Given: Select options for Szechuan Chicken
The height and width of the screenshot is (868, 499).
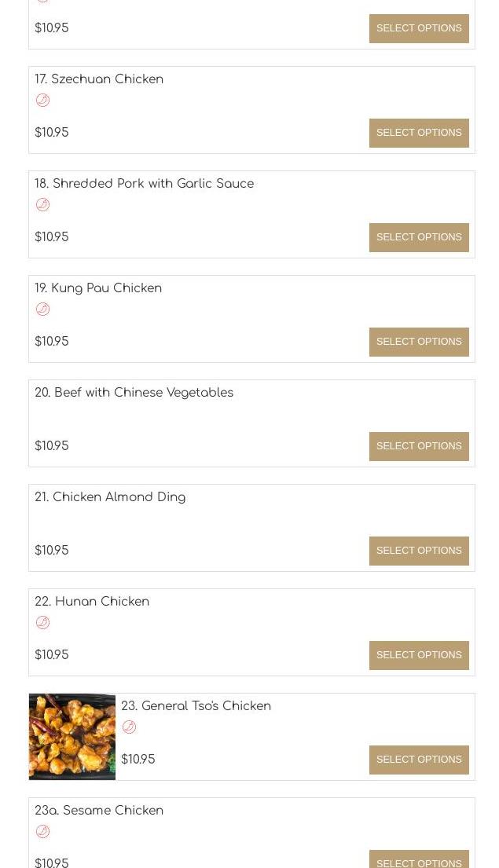Looking at the screenshot, I should [419, 133].
